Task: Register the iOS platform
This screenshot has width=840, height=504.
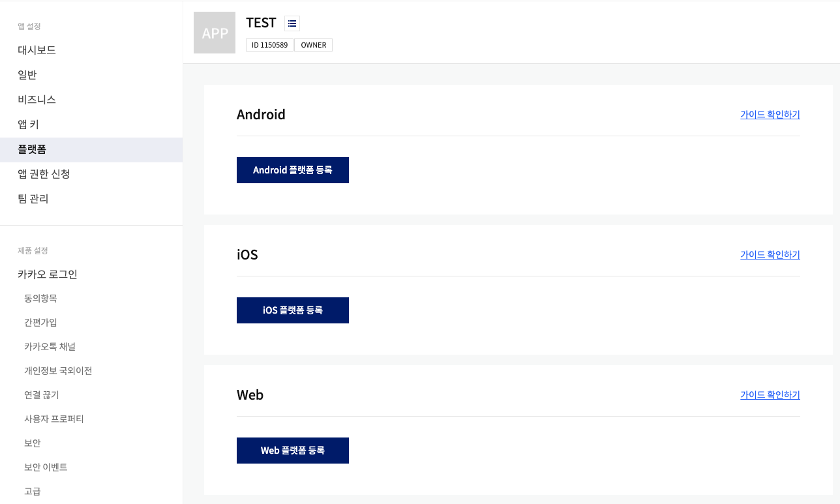Action: click(293, 310)
